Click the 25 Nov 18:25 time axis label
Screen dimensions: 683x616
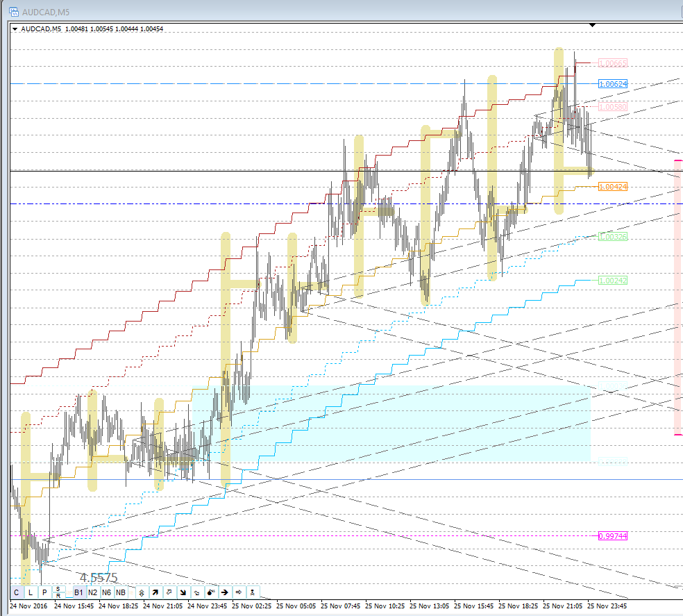pyautogui.click(x=518, y=606)
